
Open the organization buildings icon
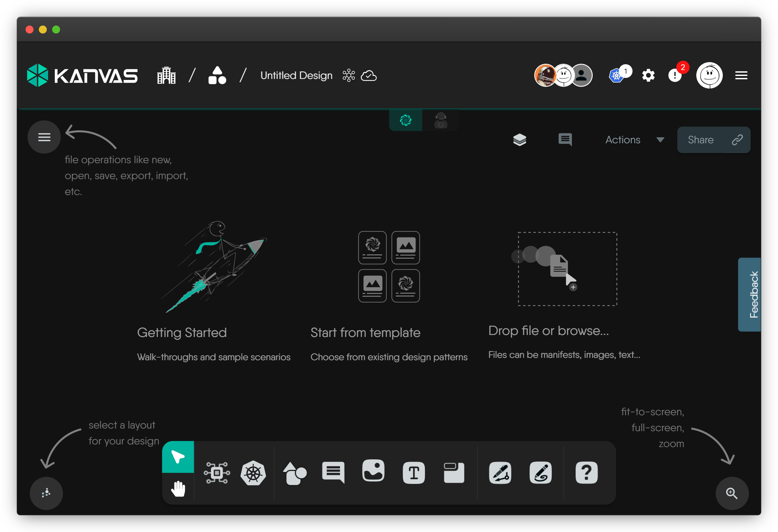tap(166, 75)
